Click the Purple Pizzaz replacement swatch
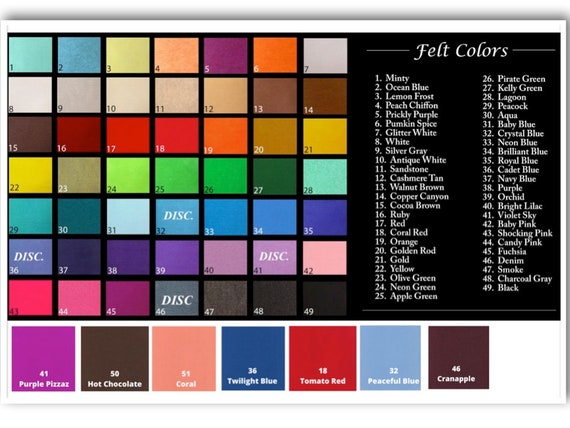 44,359
